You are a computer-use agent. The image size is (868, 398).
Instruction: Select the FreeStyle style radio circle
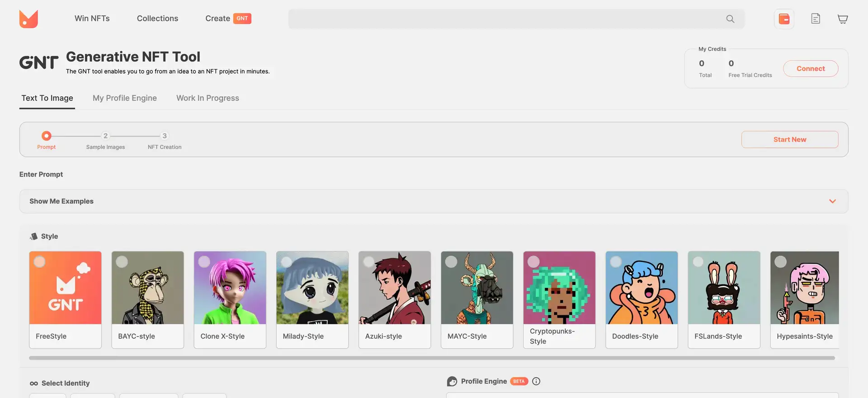tap(40, 262)
